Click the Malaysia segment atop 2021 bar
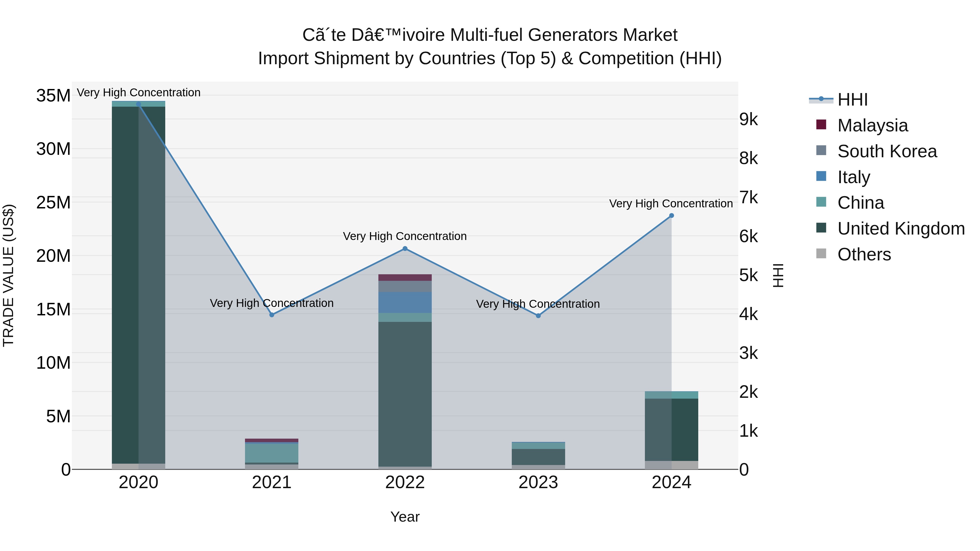The height and width of the screenshot is (551, 980). click(x=272, y=440)
